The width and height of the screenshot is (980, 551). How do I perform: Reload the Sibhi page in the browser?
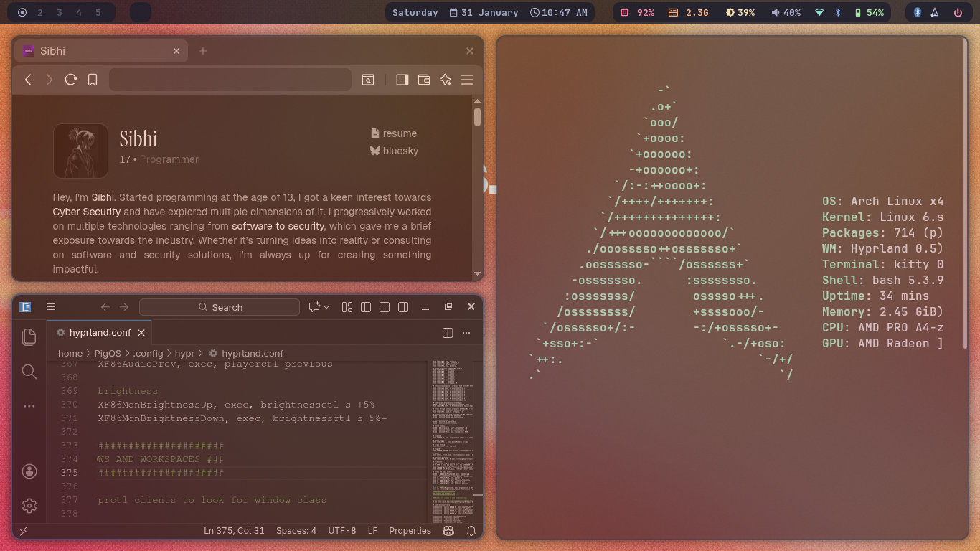pos(70,80)
